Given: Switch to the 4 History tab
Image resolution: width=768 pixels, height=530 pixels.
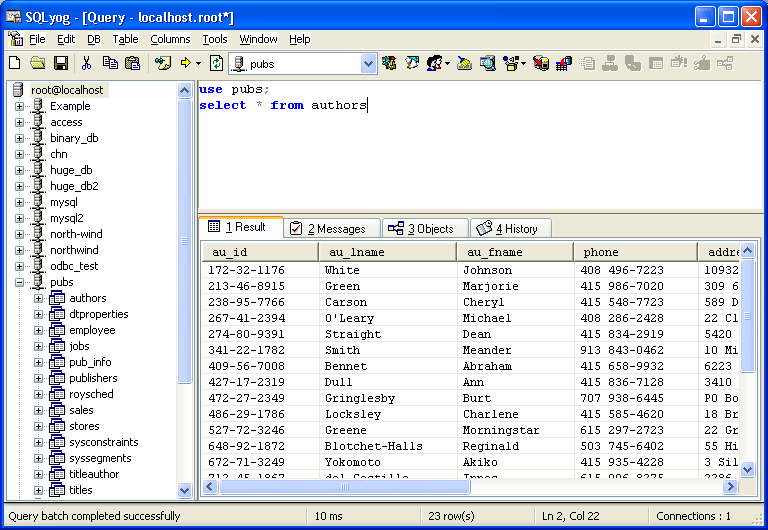Looking at the screenshot, I should point(510,228).
